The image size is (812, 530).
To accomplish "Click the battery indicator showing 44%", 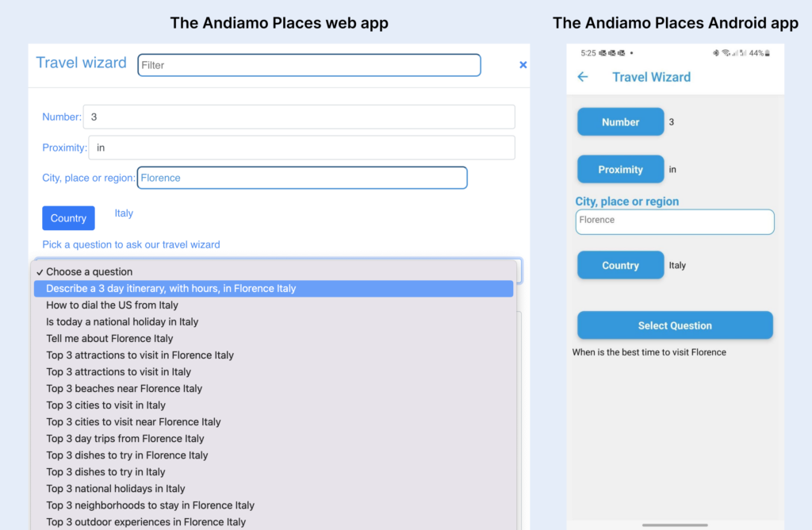I will (759, 53).
